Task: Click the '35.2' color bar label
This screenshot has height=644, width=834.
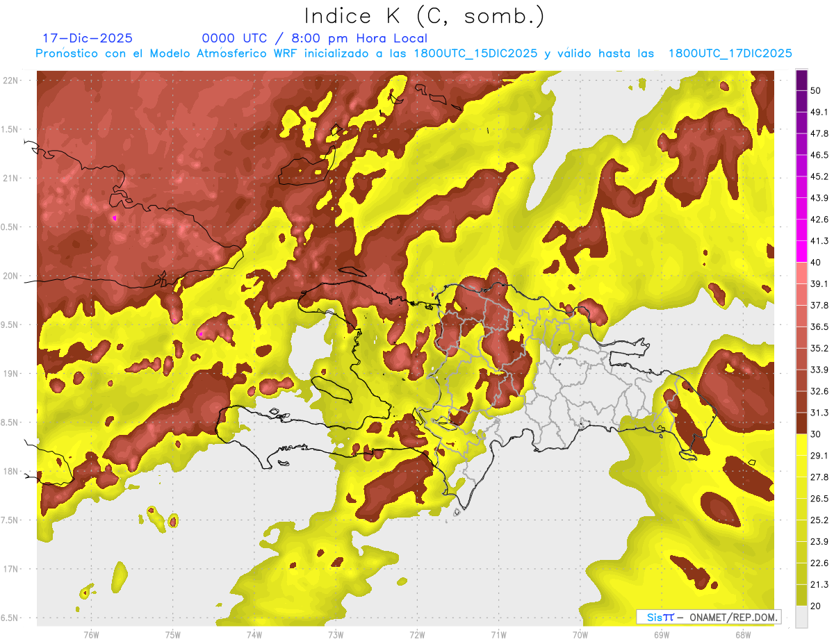Action: pyautogui.click(x=819, y=348)
